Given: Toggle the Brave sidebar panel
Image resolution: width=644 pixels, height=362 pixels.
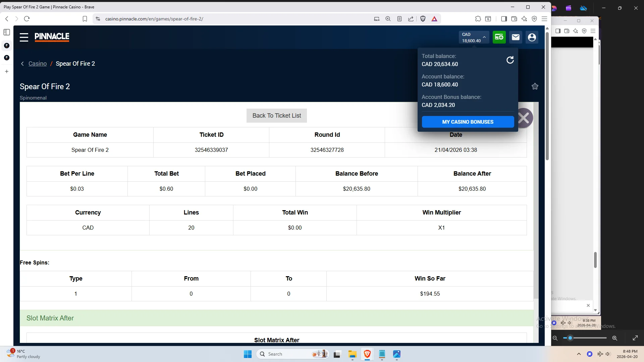Looking at the screenshot, I should pyautogui.click(x=504, y=19).
